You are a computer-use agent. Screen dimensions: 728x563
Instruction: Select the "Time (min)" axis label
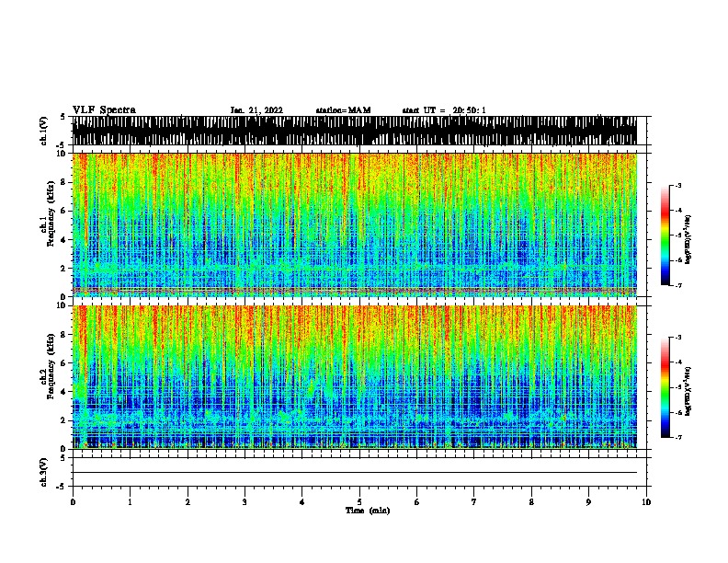pos(368,511)
